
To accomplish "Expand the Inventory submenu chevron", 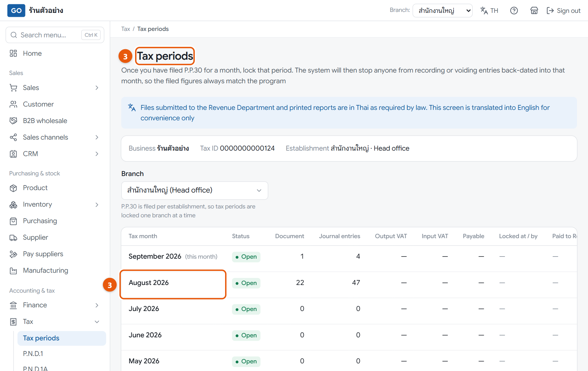I will (97, 204).
